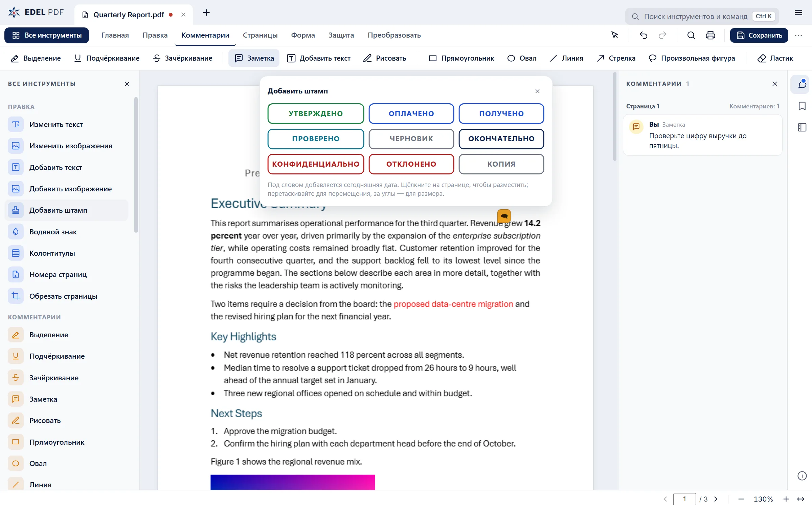
Task: Open Водяной знак in the sidebar
Action: tap(67, 232)
